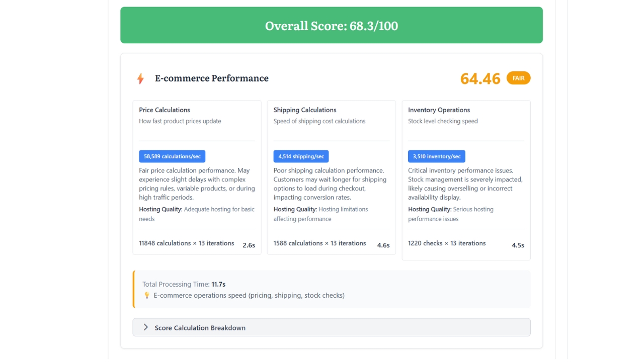Image resolution: width=644 pixels, height=362 pixels.
Task: Click 'Speed of shipping cost calculations' subtitle
Action: (x=319, y=121)
